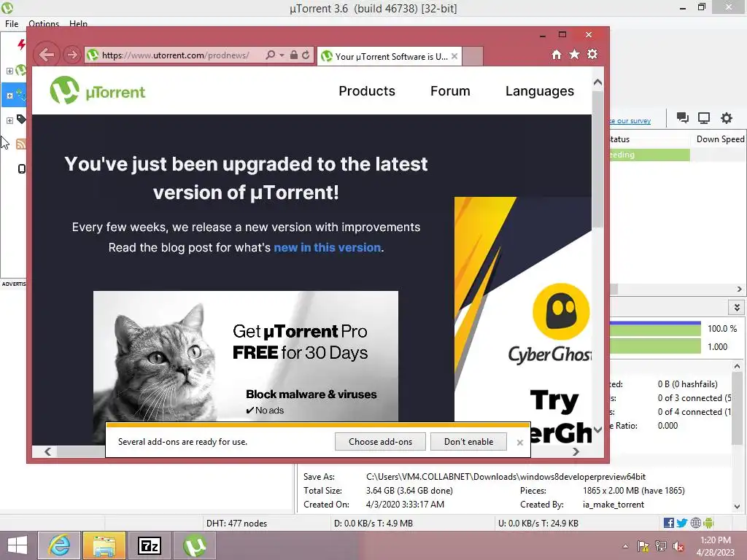Expand the first µTorrent sidebar tree node
Viewport: 747px width, 560px height.
click(x=9, y=71)
